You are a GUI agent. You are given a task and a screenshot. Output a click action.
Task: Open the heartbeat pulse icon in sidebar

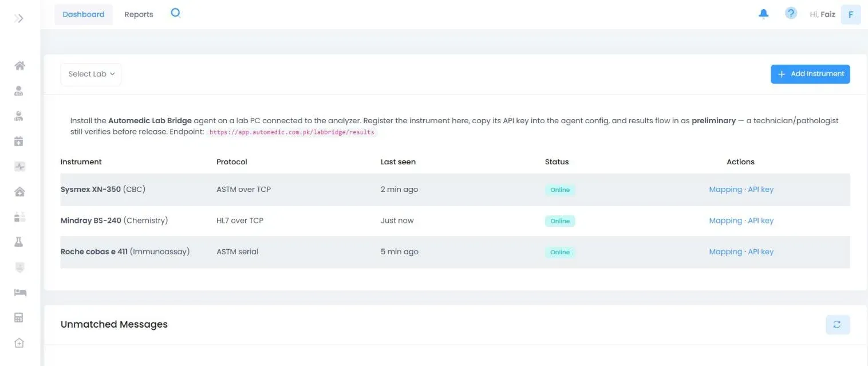coord(19,167)
